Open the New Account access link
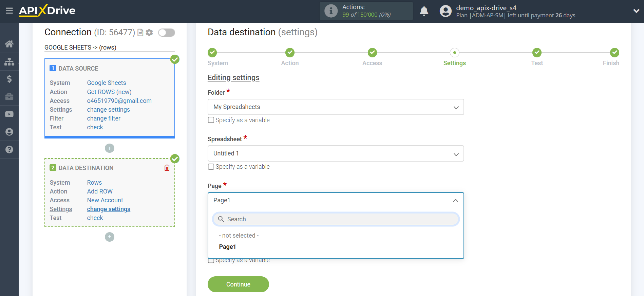Screen dimensions: 644x296 tap(105, 200)
